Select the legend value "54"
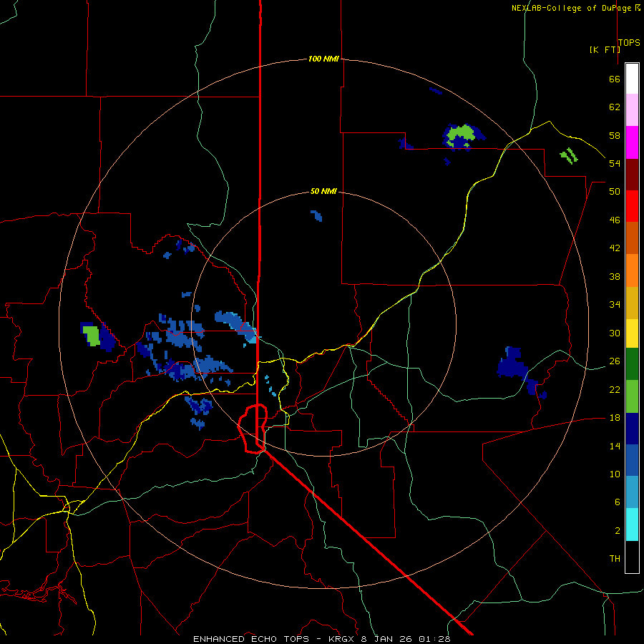 click(x=615, y=163)
